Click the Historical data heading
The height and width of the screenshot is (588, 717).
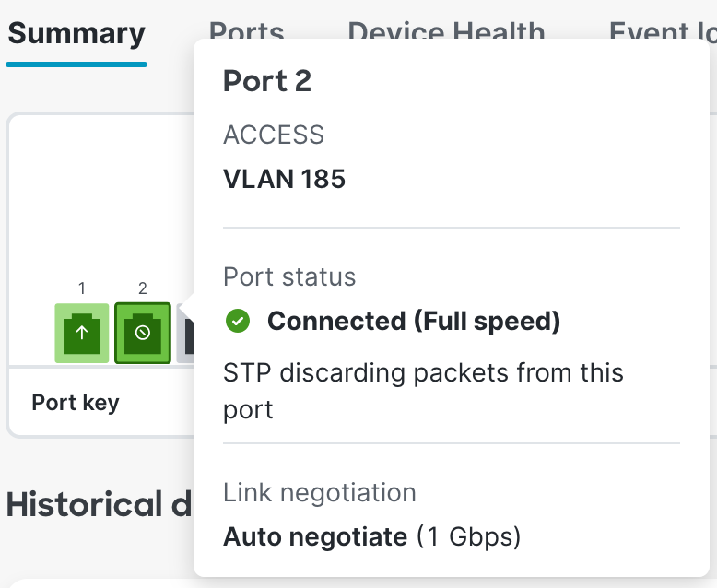pyautogui.click(x=99, y=505)
